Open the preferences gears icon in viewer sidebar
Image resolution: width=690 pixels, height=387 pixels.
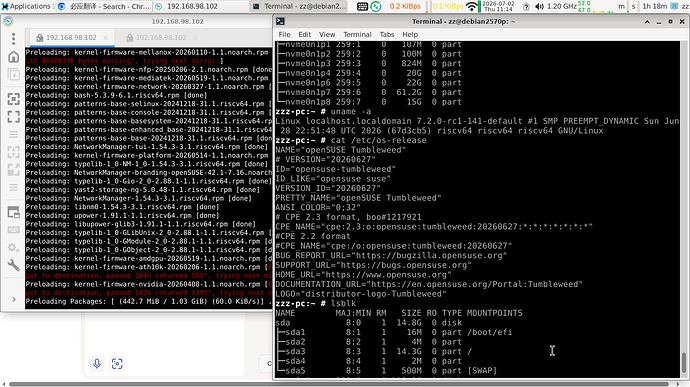pos(14,248)
